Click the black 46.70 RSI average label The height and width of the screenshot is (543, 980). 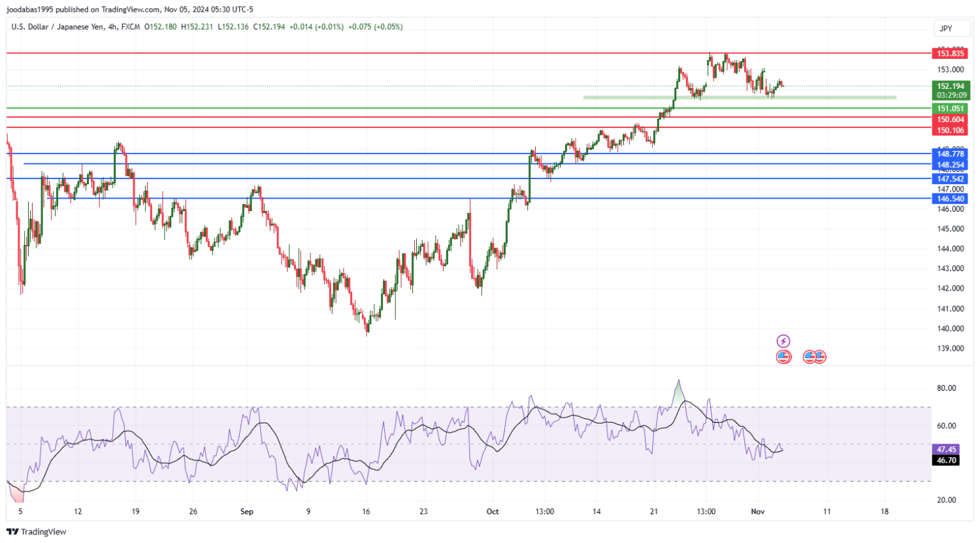click(946, 460)
